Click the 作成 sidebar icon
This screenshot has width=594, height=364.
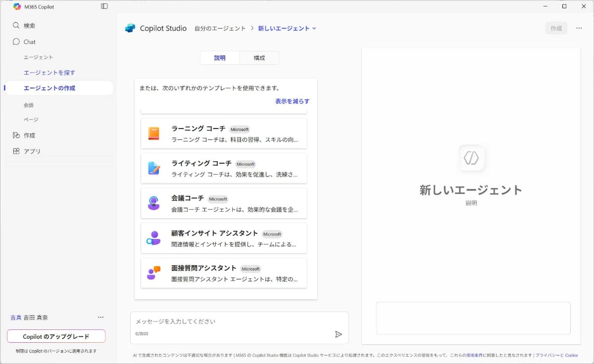pyautogui.click(x=16, y=135)
